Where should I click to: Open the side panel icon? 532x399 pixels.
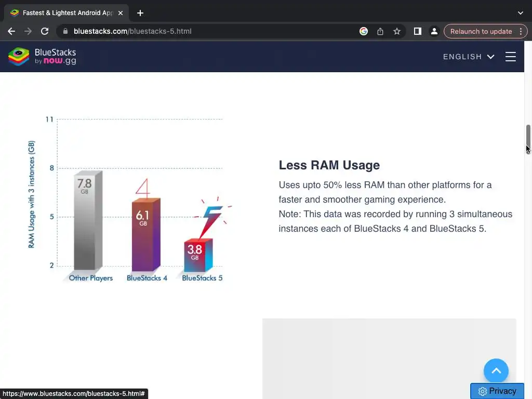pyautogui.click(x=417, y=31)
